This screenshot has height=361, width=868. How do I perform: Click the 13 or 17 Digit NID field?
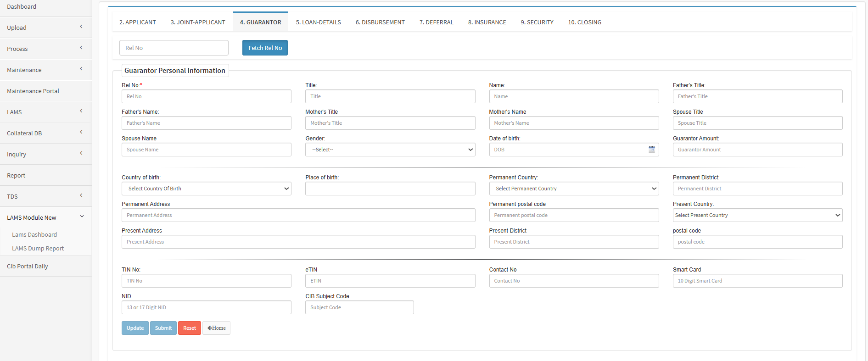(206, 307)
